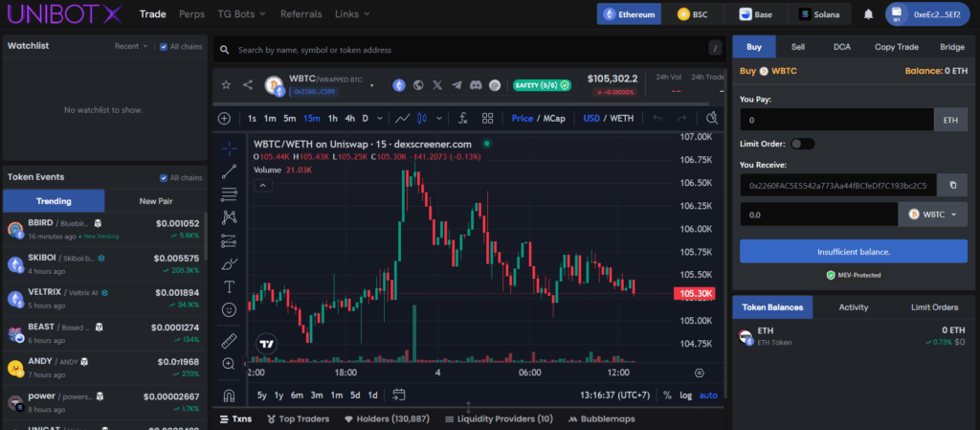Viewport: 980px width, 430px height.
Task: Open the New Pair tab
Action: [156, 201]
